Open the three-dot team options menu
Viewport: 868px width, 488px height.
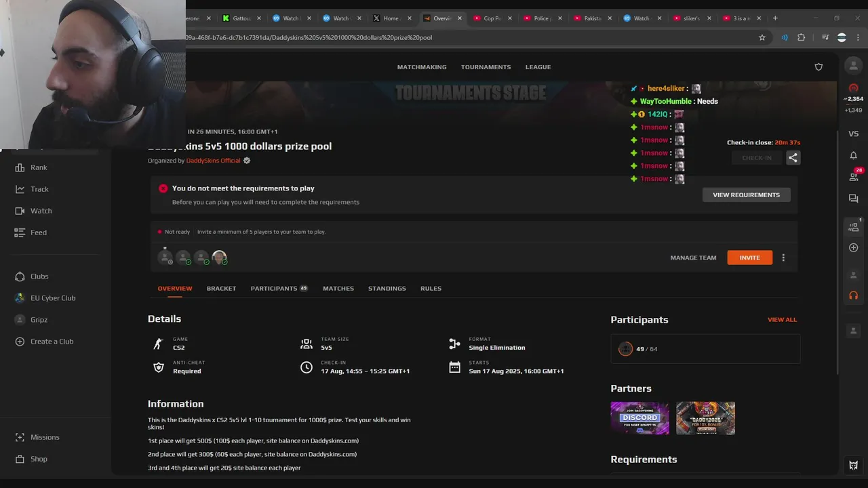pyautogui.click(x=783, y=258)
